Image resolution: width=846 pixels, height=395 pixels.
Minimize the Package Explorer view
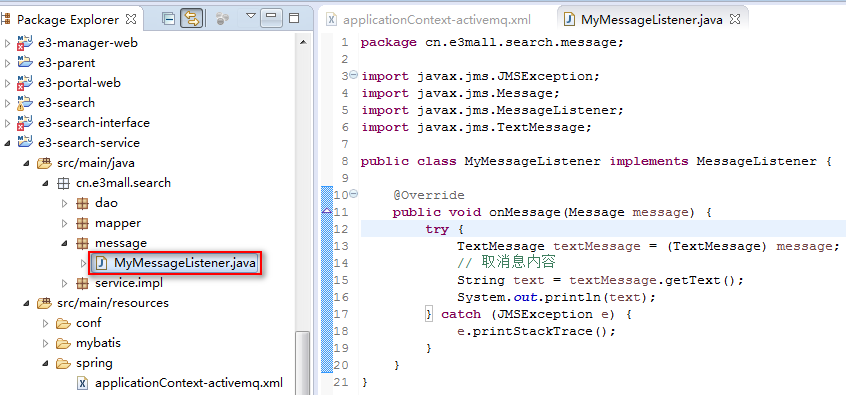(x=271, y=18)
